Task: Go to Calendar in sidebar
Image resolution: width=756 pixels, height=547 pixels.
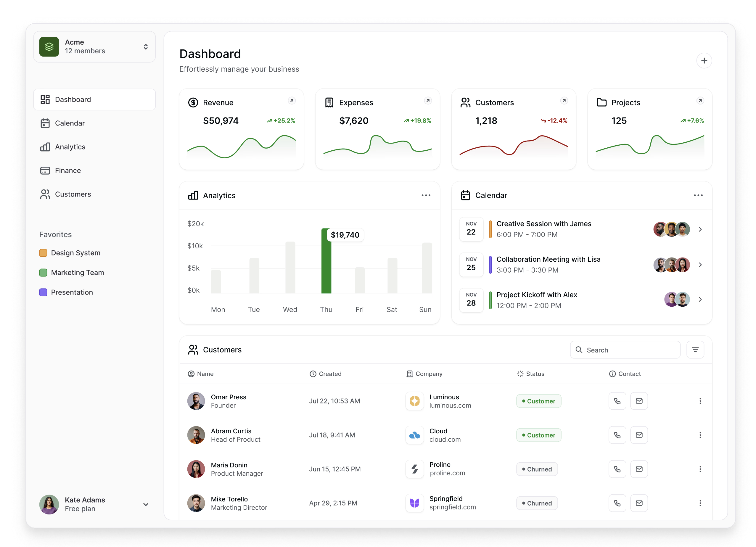Action: [70, 123]
